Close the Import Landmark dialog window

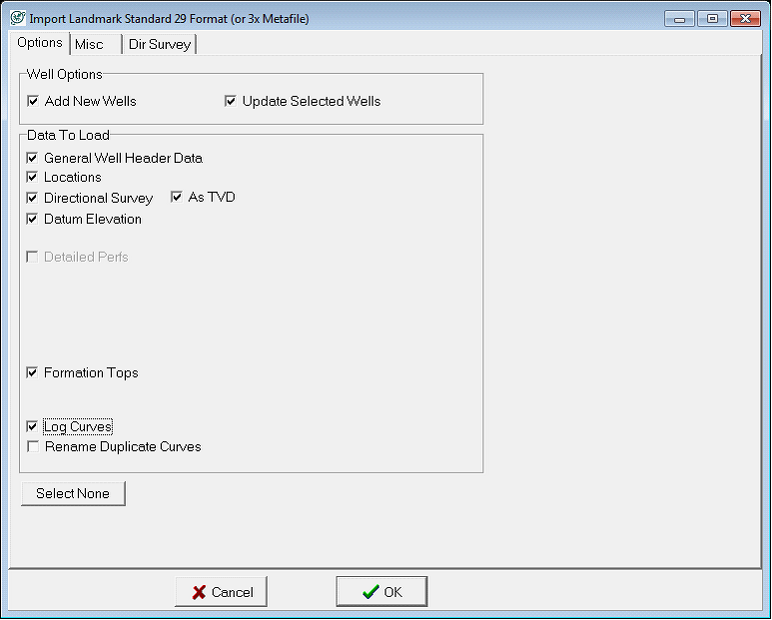(x=745, y=19)
